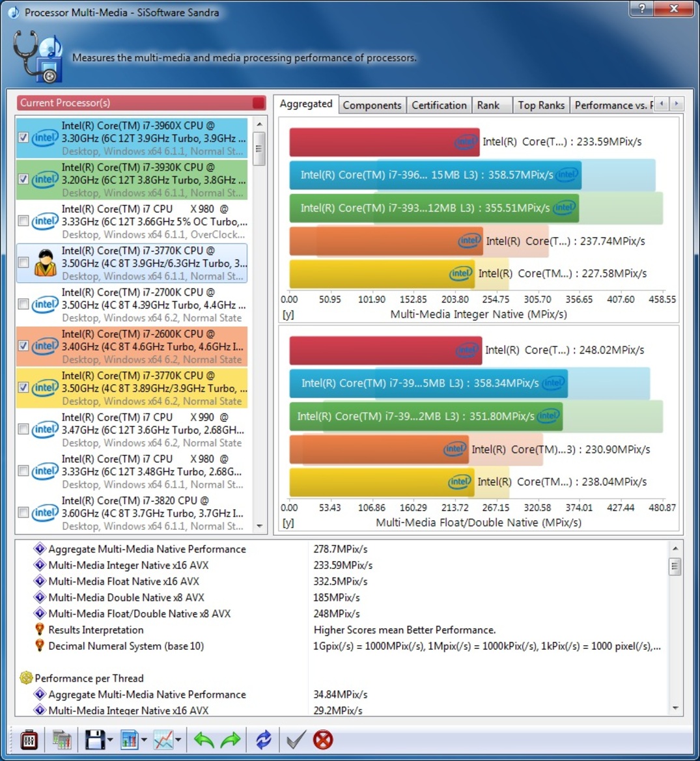Open the save options dropdown arrow
This screenshot has height=761, width=700.
pos(110,740)
